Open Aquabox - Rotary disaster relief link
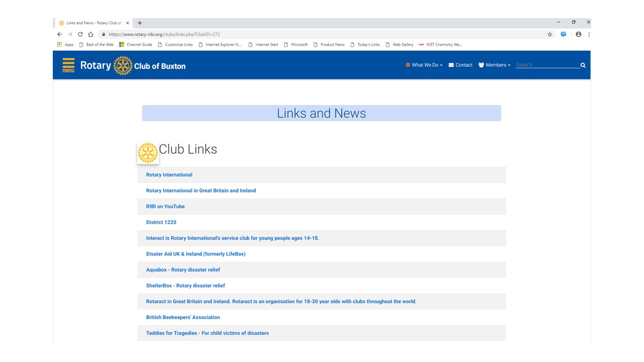The height and width of the screenshot is (362, 644). [x=183, y=270]
